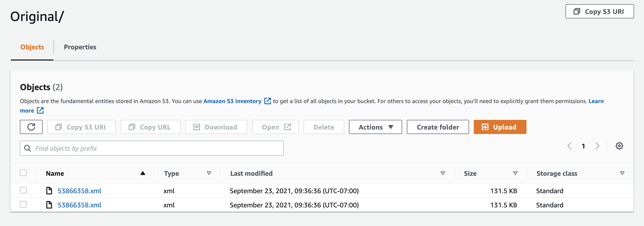The width and height of the screenshot is (644, 226).
Task: Open the first 53866358.xml file link
Action: pyautogui.click(x=79, y=191)
